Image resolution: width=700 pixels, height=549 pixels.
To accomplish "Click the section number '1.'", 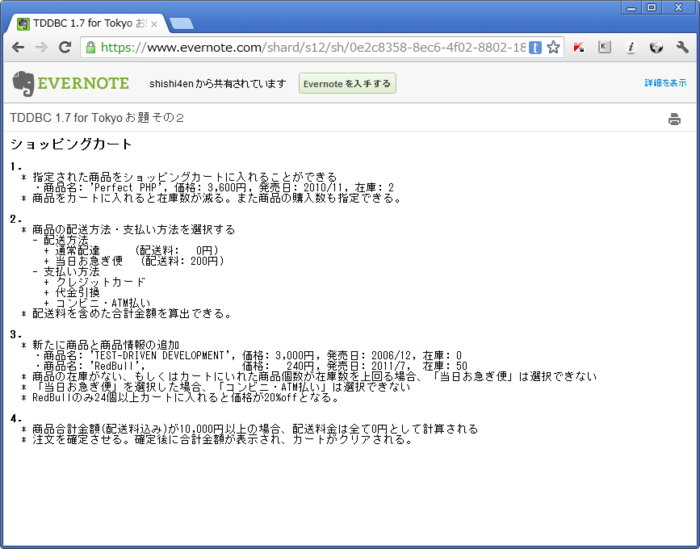I will [16, 167].
